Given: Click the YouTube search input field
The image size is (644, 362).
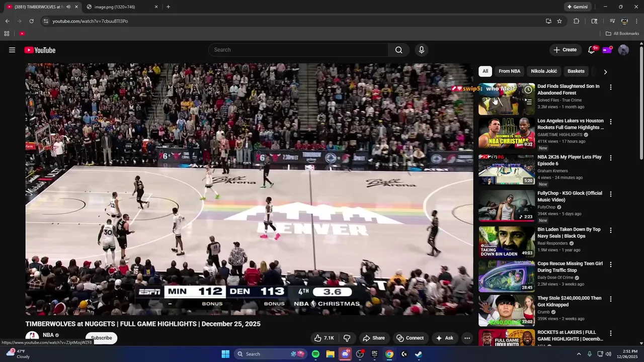Looking at the screenshot, I should point(298,50).
